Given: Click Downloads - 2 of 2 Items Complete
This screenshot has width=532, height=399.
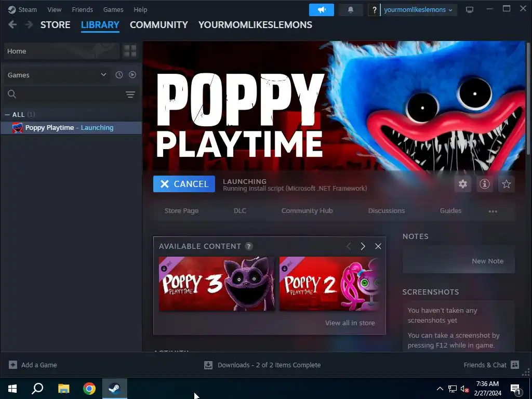Looking at the screenshot, I should pyautogui.click(x=269, y=365).
